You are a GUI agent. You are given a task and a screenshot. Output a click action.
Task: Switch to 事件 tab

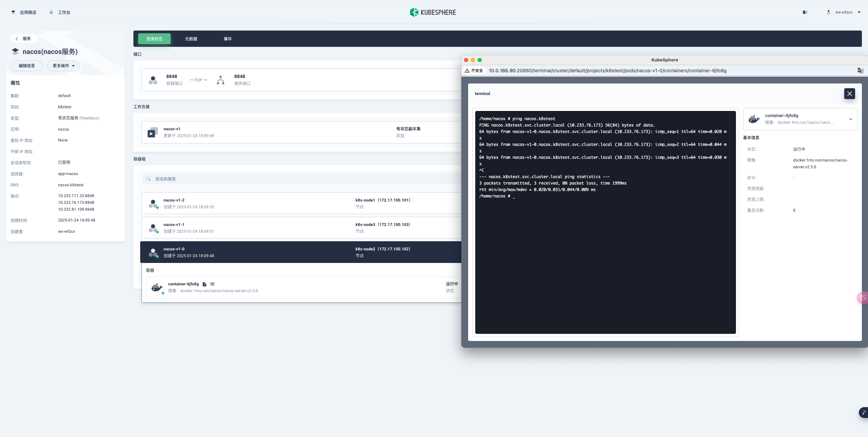(x=228, y=39)
